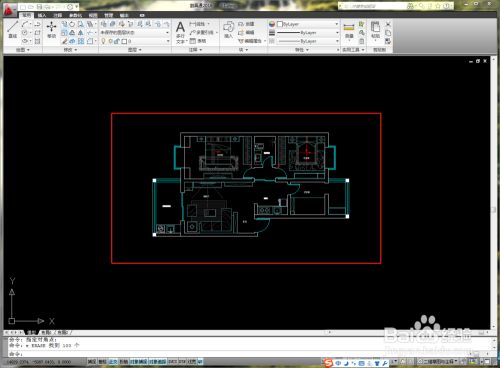Toggle Object Snap (对象捕捉) in status bar
Viewport: 500px width, 368px height.
click(138, 362)
